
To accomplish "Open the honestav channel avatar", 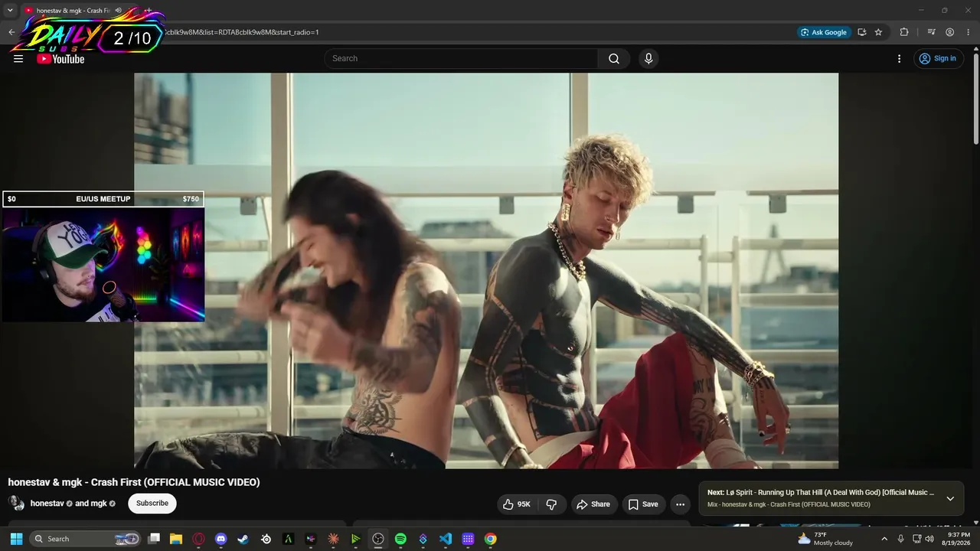I will [x=16, y=503].
